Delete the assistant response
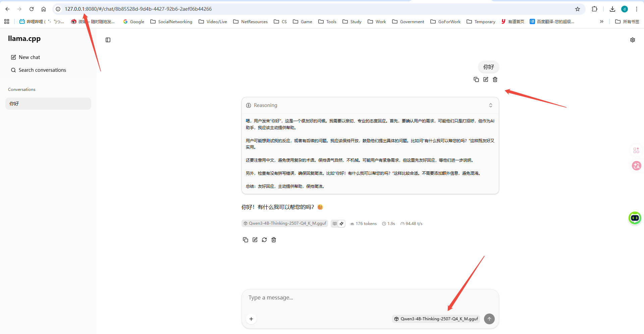This screenshot has width=644, height=334. (x=274, y=240)
